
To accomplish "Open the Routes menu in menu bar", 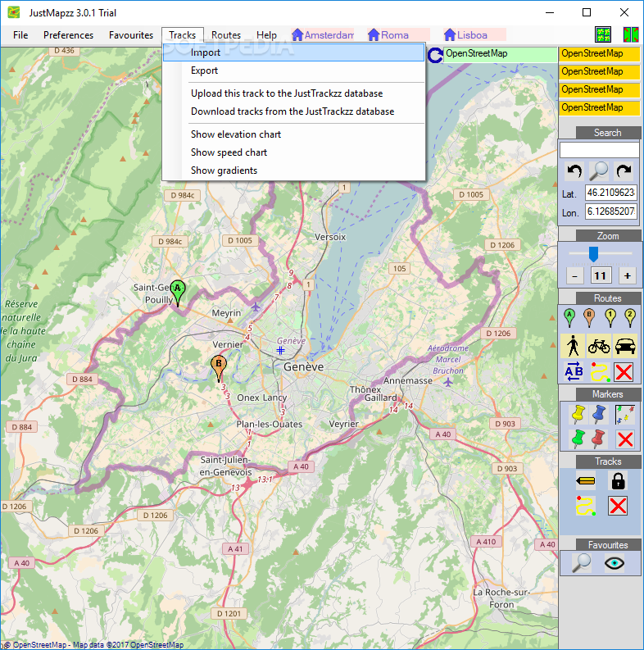I will coord(226,35).
